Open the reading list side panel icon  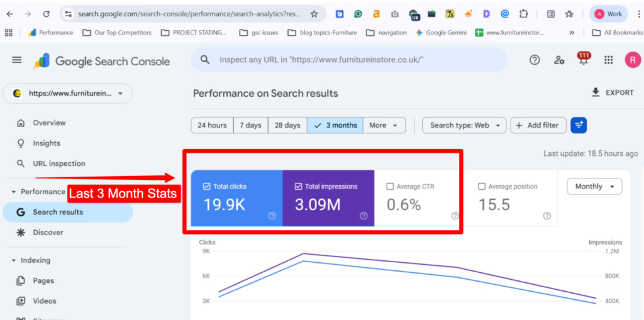(551, 14)
